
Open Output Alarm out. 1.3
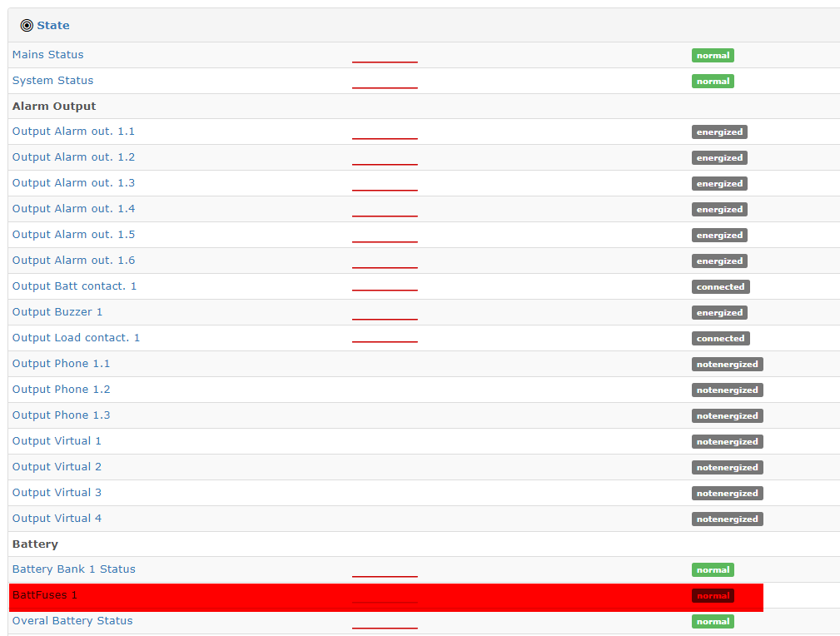73,182
